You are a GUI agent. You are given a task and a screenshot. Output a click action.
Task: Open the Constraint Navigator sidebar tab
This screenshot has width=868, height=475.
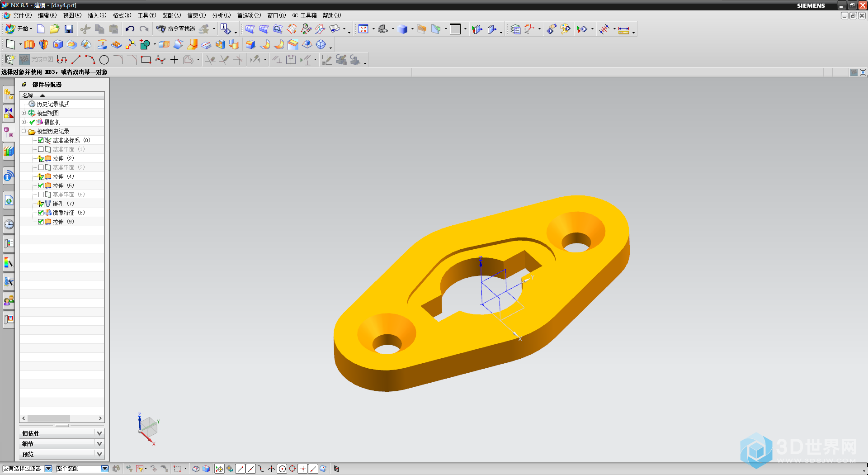coord(9,113)
